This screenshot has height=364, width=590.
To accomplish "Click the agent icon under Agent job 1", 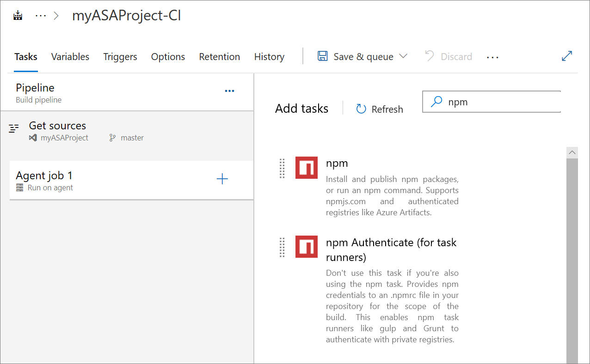I will pos(18,188).
